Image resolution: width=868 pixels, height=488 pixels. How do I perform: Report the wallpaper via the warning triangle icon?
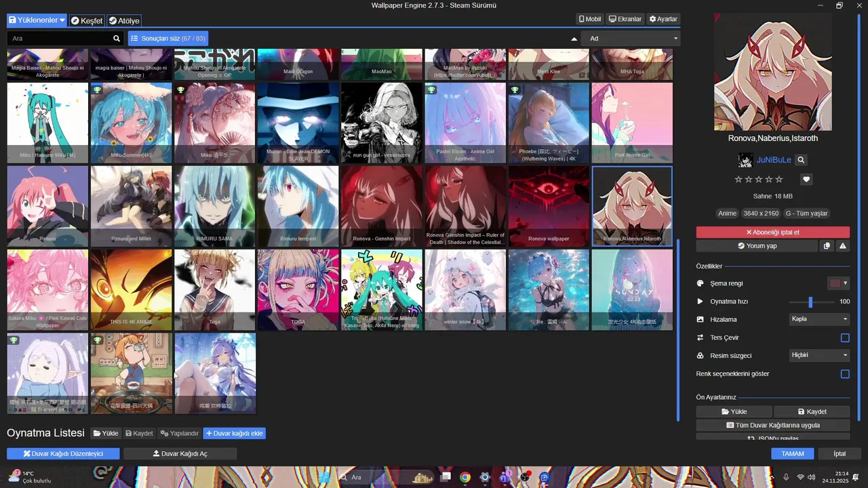point(843,246)
